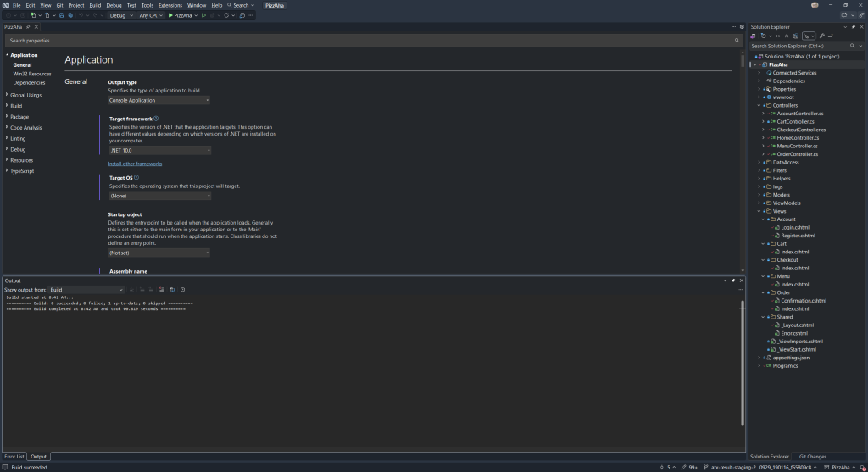Click the Save icon in the toolbar

pos(61,15)
